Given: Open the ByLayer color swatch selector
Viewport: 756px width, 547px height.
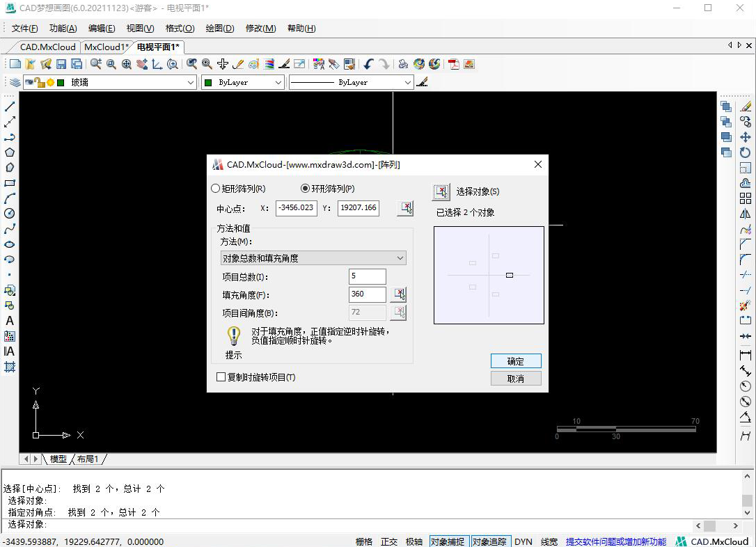Looking at the screenshot, I should pyautogui.click(x=242, y=82).
